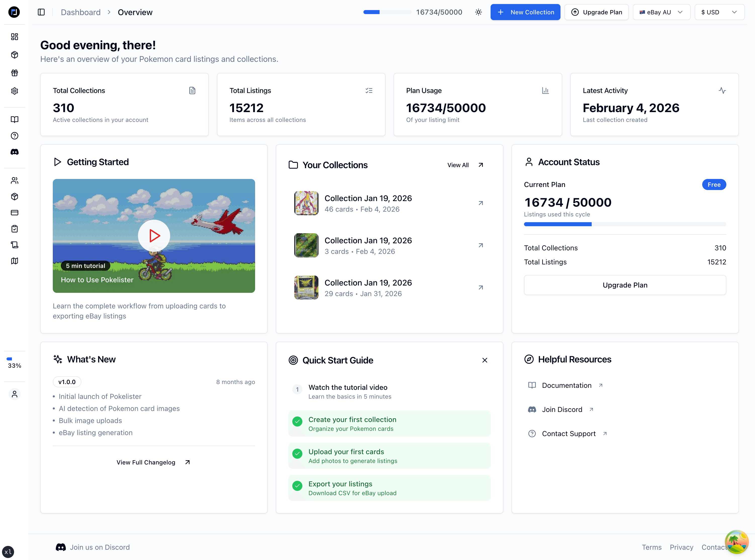Open the Dashboard grid icon in sidebar

click(15, 37)
